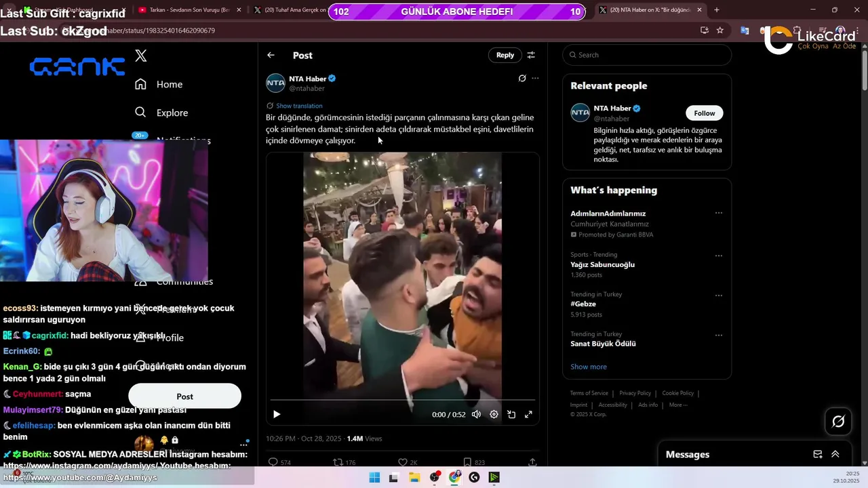Open NTA Haber avatar in post
The image size is (868, 488).
pyautogui.click(x=275, y=83)
